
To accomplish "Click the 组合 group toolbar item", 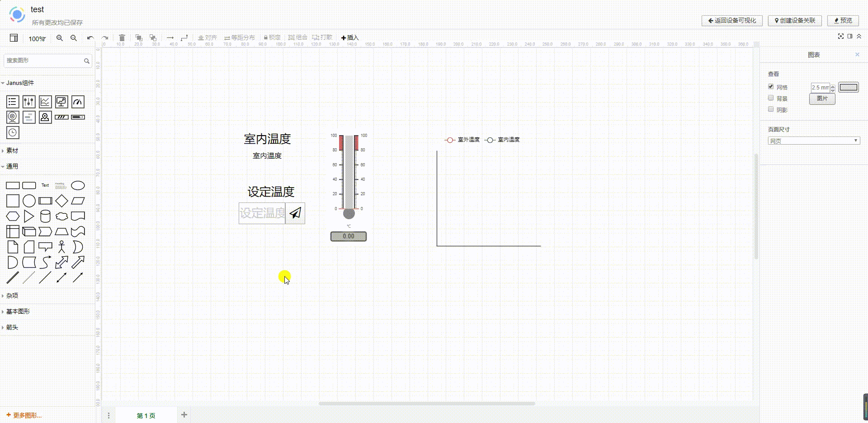I will pyautogui.click(x=298, y=38).
